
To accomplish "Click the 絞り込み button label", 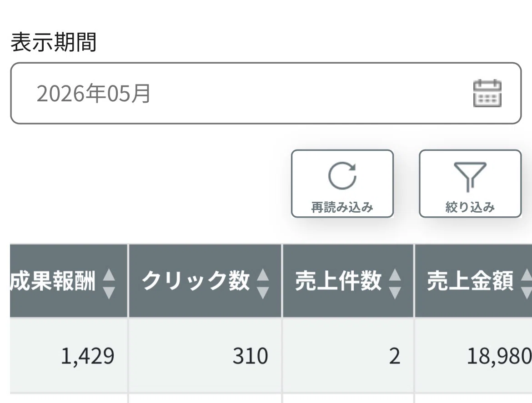I will click(x=470, y=207).
